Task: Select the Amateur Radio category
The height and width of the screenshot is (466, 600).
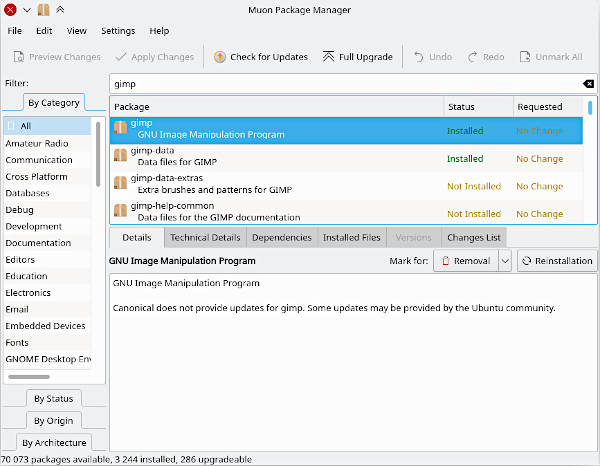Action: [47, 143]
